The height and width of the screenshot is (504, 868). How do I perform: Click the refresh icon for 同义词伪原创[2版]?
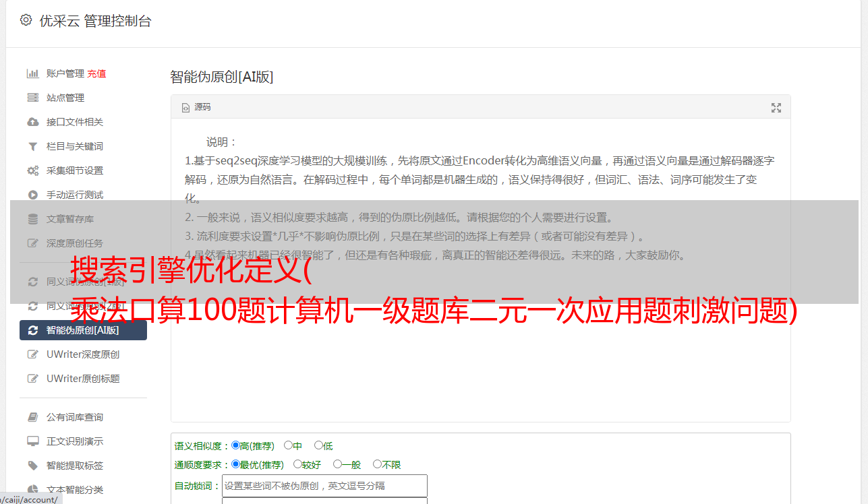click(32, 306)
